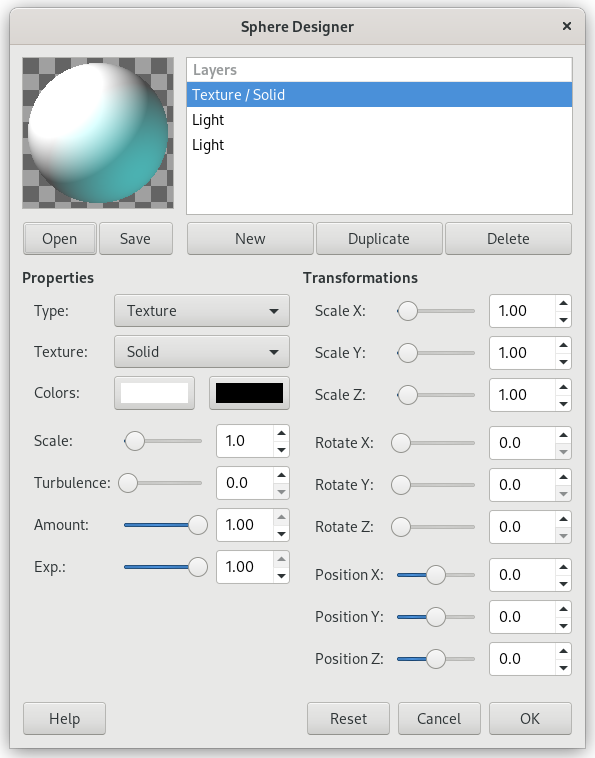The height and width of the screenshot is (758, 595).
Task: Click the Scale value field in Properties
Action: (x=245, y=441)
